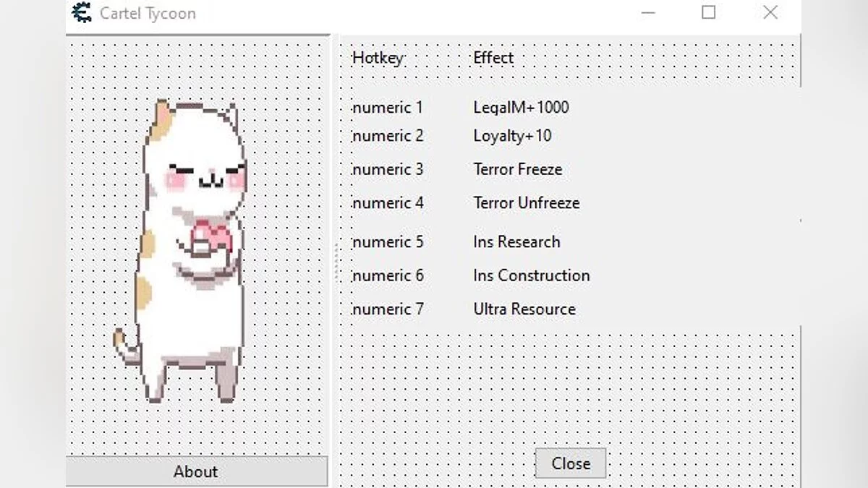
Task: Click the 'Effect' column header
Action: [493, 58]
